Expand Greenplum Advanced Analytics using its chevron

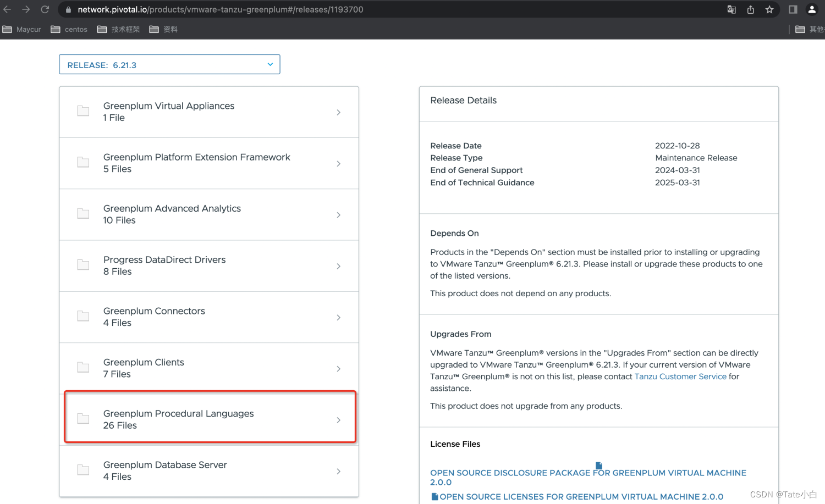pos(338,215)
